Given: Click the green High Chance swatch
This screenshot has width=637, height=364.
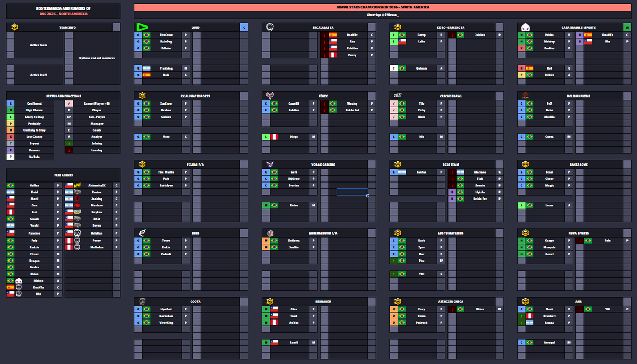Looking at the screenshot, I should click(10, 110).
